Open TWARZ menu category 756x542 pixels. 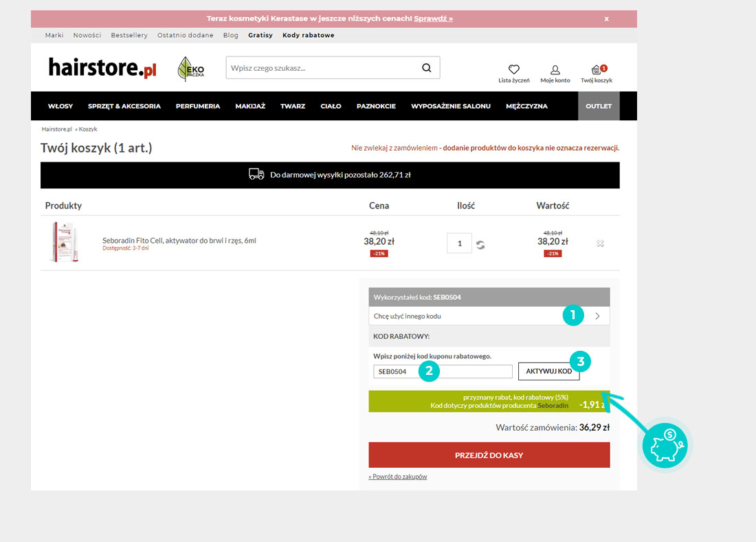tap(293, 106)
